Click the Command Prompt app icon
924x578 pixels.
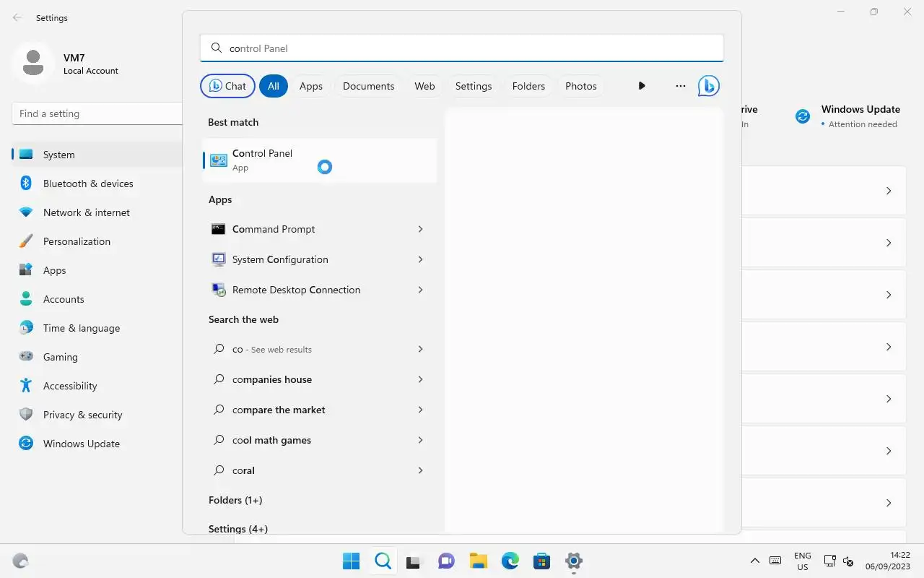point(218,229)
